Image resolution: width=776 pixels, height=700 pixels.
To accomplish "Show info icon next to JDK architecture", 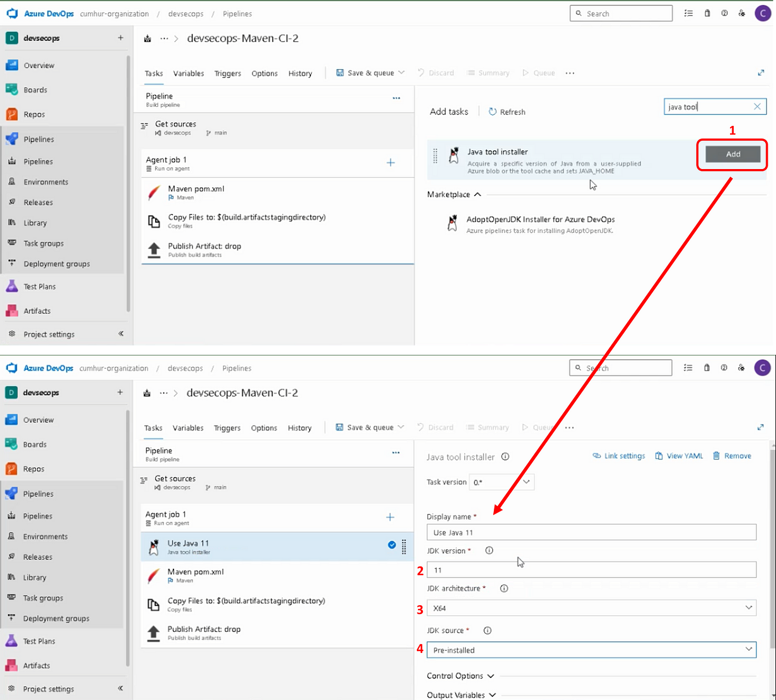I will coord(504,589).
